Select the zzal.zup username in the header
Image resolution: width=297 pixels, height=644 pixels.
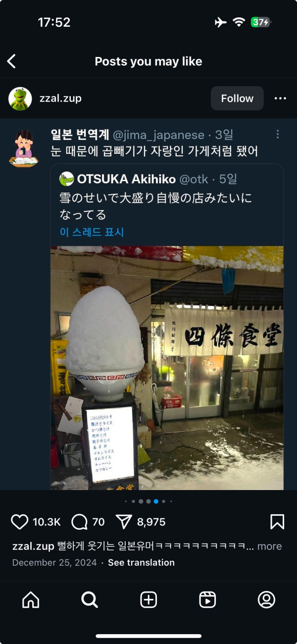(60, 99)
